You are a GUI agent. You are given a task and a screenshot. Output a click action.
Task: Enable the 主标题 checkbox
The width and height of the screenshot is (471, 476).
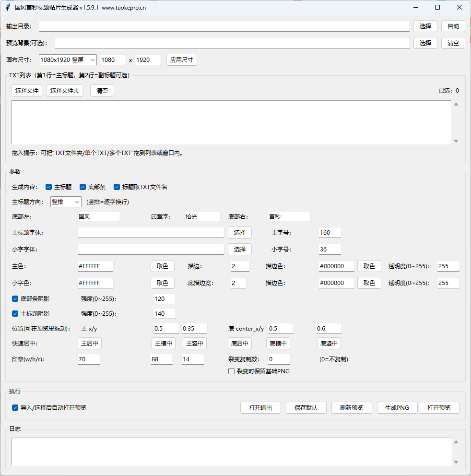click(49, 187)
